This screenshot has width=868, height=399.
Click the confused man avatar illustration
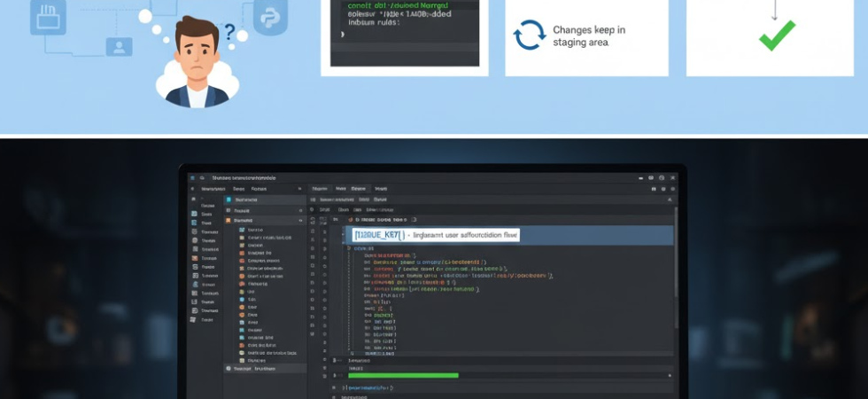(197, 60)
